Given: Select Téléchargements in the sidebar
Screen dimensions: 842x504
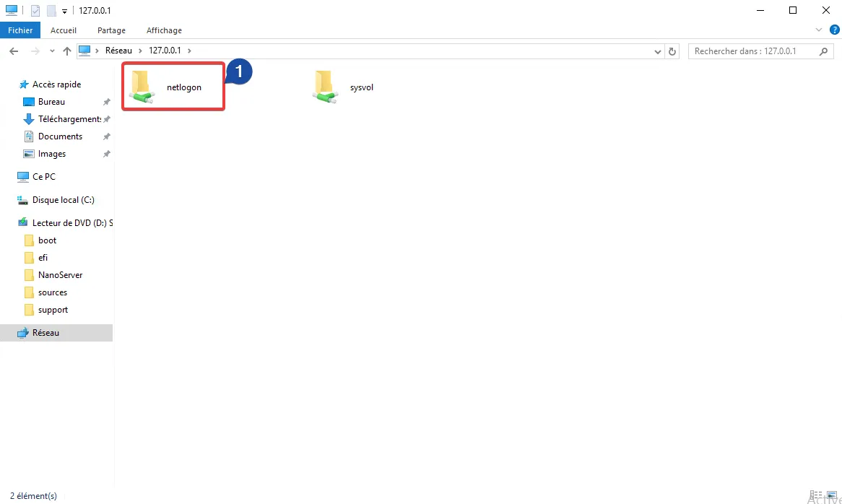Looking at the screenshot, I should point(69,119).
